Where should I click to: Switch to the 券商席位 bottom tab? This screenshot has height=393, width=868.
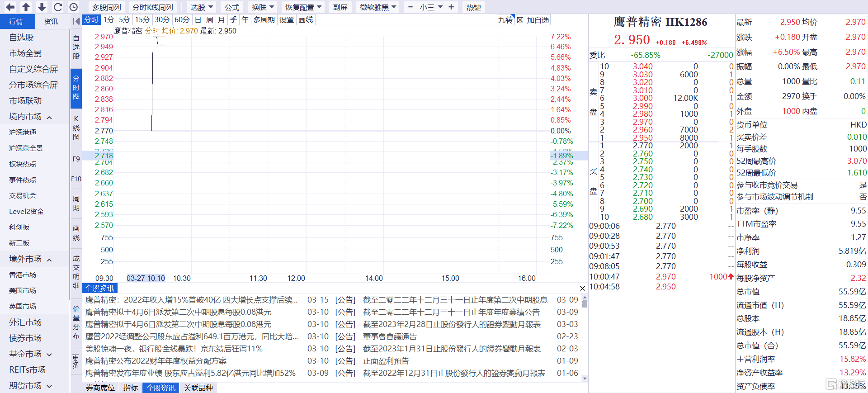pos(100,388)
